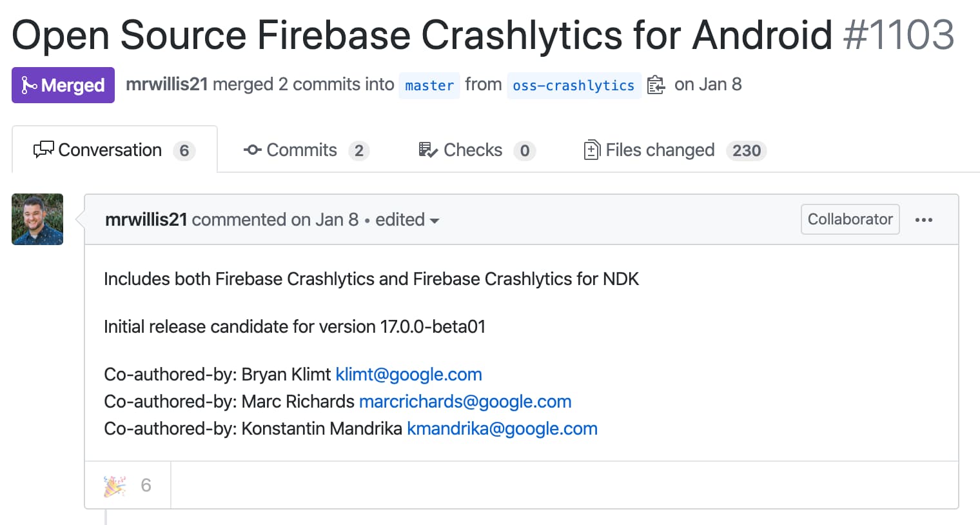Screen dimensions: 980x525
Task: Click the klimt@google.com email link
Action: (x=409, y=374)
